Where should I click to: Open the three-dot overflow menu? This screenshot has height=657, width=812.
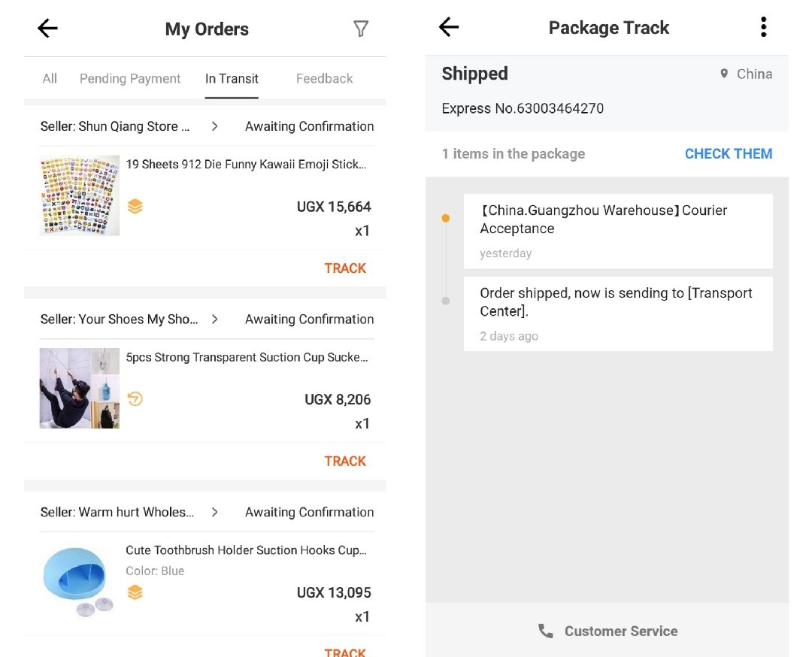coord(763,28)
